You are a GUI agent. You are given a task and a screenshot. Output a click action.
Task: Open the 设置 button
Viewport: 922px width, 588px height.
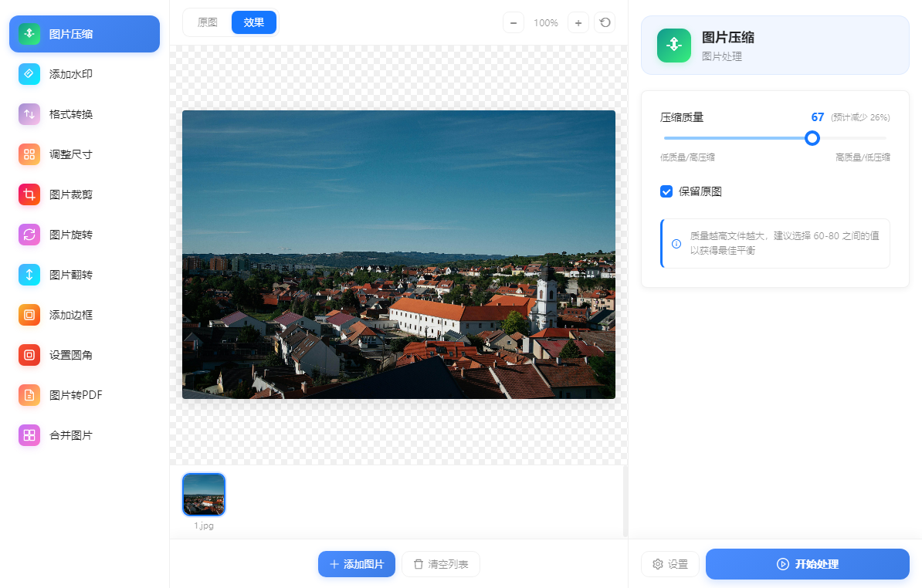(x=669, y=564)
